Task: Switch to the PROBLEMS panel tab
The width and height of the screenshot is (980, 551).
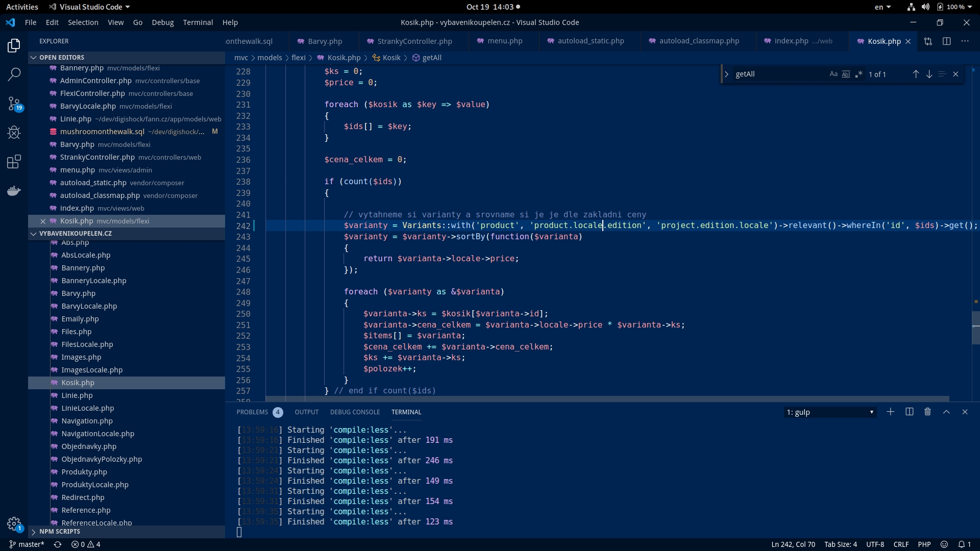Action: coord(252,412)
